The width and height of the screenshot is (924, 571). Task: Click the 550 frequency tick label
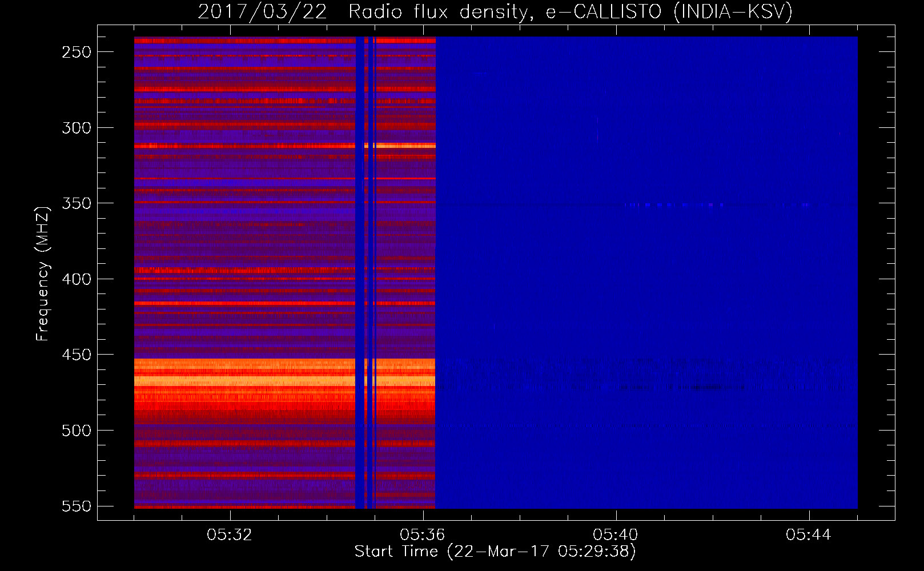click(77, 506)
